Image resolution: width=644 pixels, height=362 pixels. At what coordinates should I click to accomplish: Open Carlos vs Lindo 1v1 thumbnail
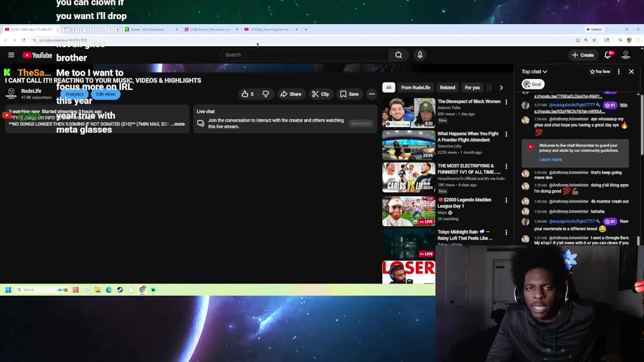coord(409,177)
